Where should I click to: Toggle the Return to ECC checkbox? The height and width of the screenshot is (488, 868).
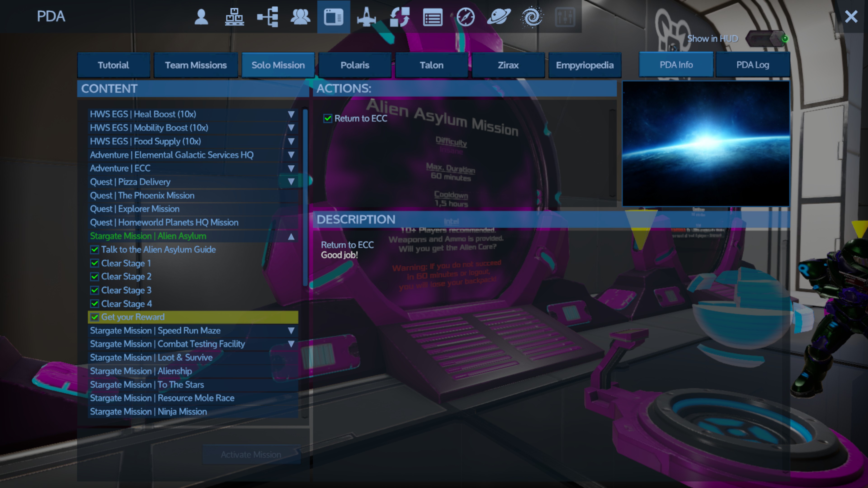point(328,119)
